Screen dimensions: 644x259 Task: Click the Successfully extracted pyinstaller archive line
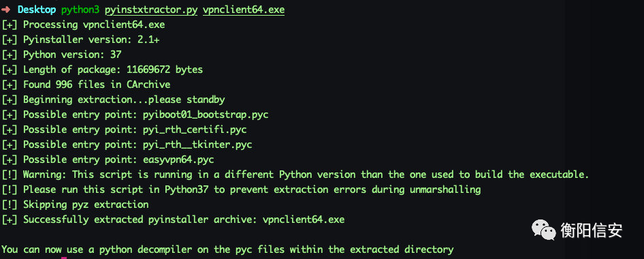click(173, 219)
